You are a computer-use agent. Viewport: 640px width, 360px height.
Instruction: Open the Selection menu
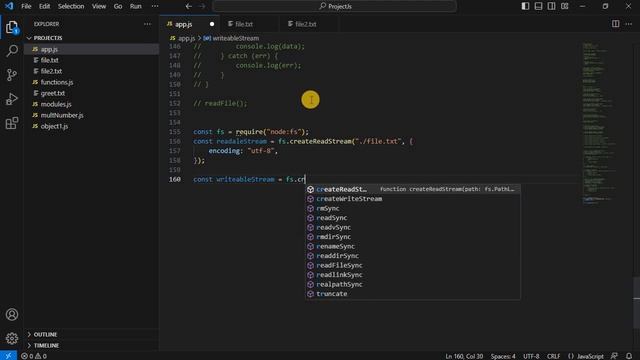point(71,6)
